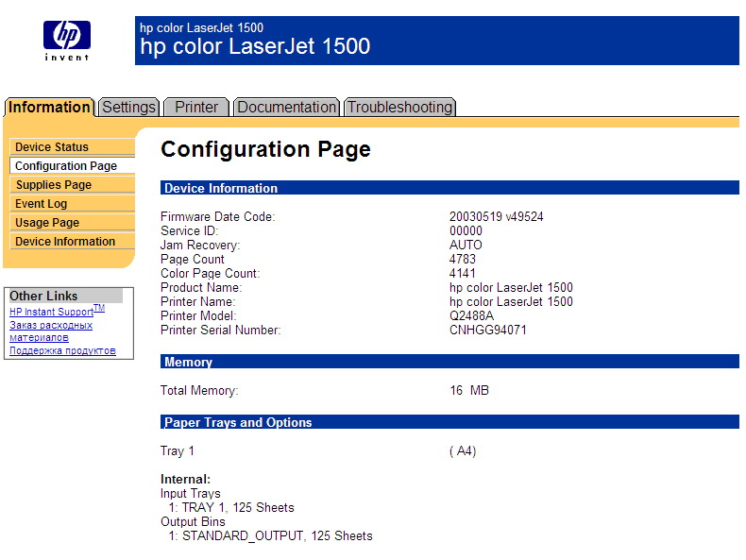
Task: Open Device Information sidebar item
Action: [73, 241]
